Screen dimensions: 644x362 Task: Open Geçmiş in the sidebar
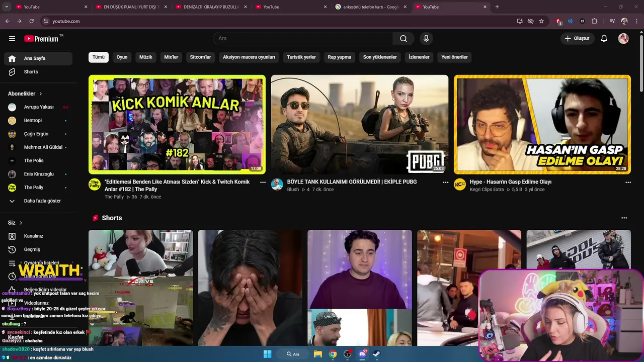(38, 249)
